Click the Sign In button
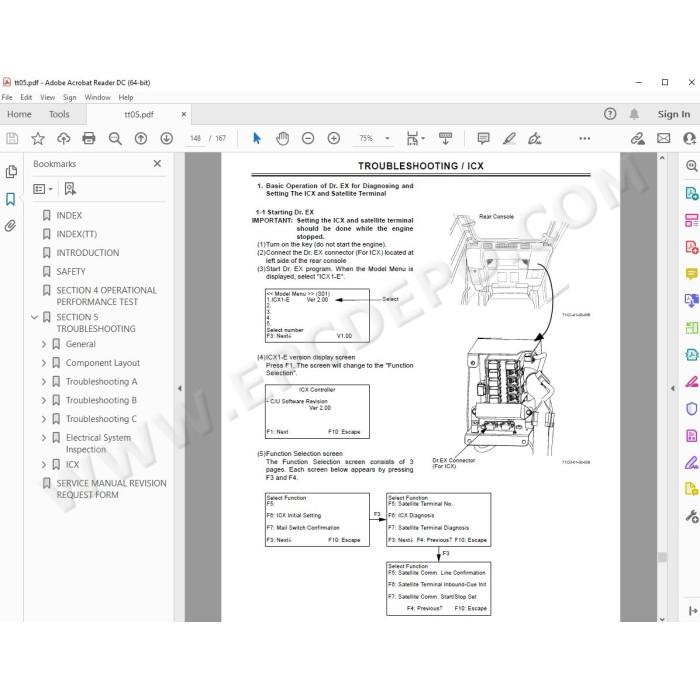 click(x=674, y=114)
